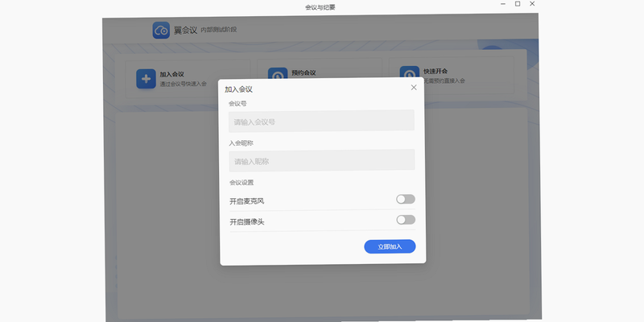The width and height of the screenshot is (644, 322).
Task: Enable the 开启摄像头 toggle
Action: [406, 220]
